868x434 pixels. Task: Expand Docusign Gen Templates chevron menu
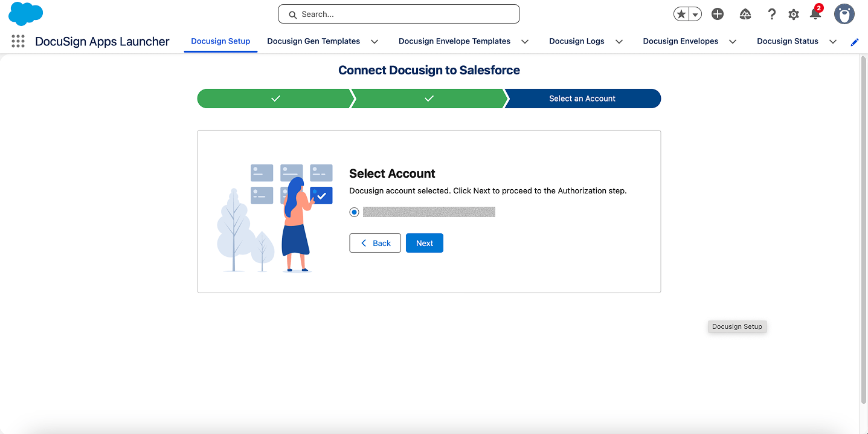click(375, 42)
